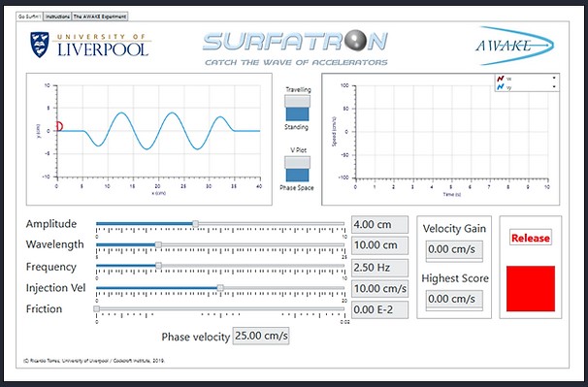Switch to the Go Surfin'! tab
Viewport: 588px width, 387px height.
(30, 16)
